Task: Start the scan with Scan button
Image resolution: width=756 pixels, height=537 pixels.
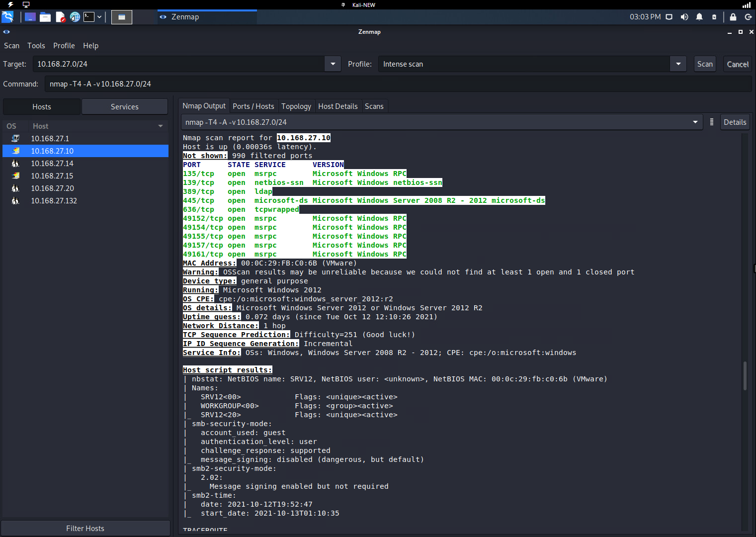Action: click(x=705, y=64)
